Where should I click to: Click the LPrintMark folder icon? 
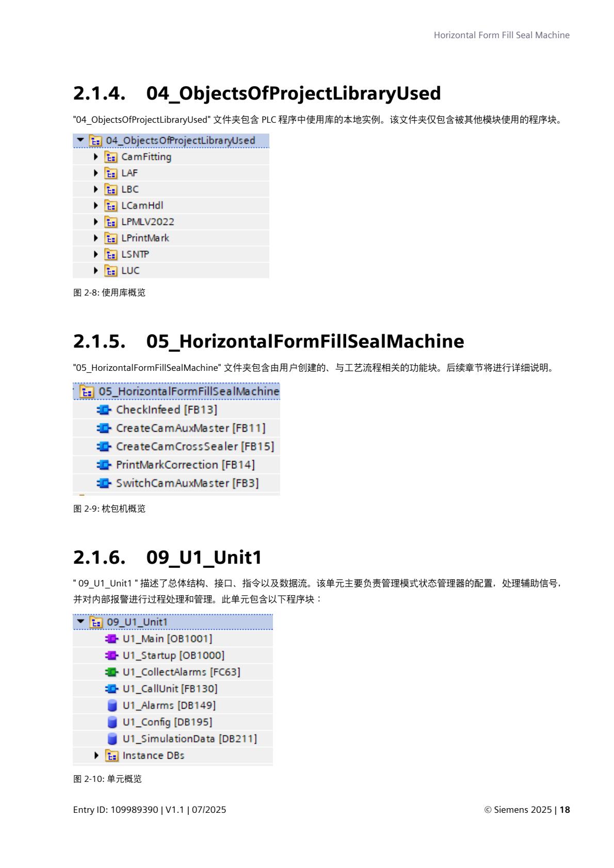(x=111, y=238)
